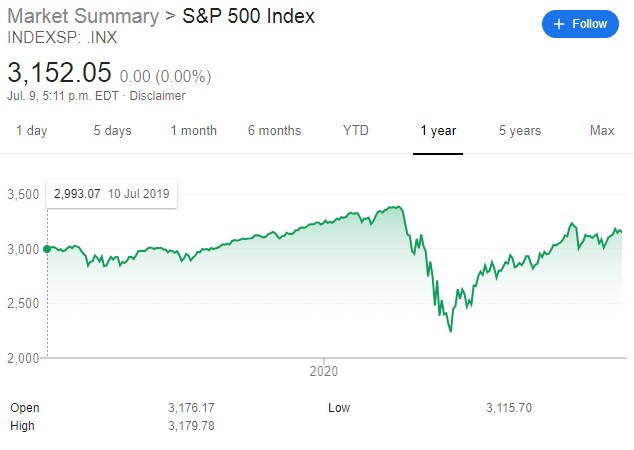634x450 pixels.
Task: Click the 2,993.07 price tooltip
Action: point(112,194)
